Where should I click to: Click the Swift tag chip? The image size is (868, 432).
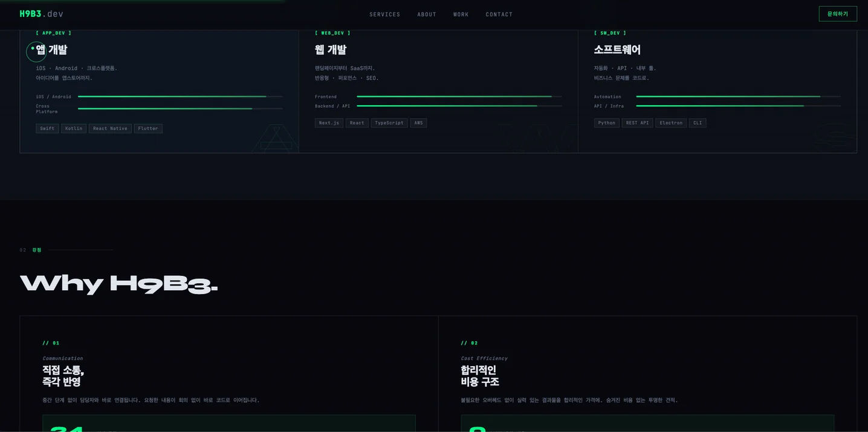click(47, 128)
